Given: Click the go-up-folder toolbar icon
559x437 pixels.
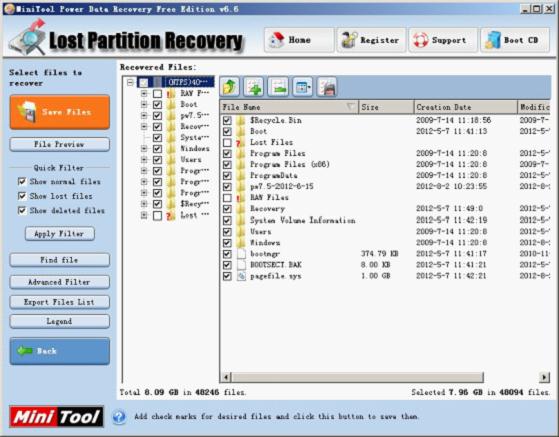Looking at the screenshot, I should pyautogui.click(x=230, y=87).
